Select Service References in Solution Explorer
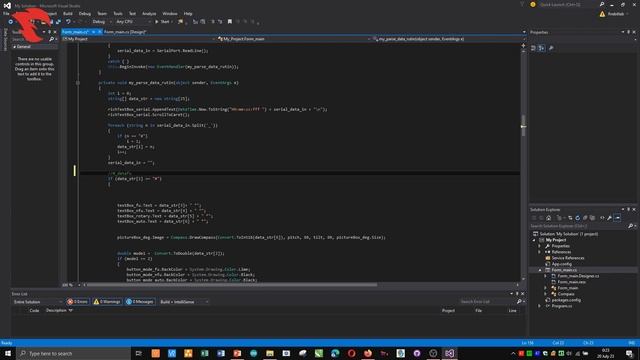 click(568, 258)
